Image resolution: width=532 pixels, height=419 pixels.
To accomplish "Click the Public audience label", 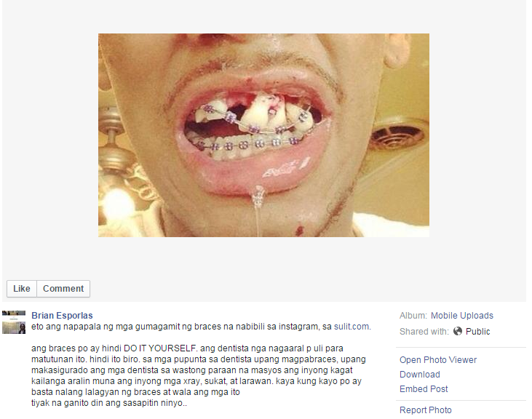I will 477,331.
